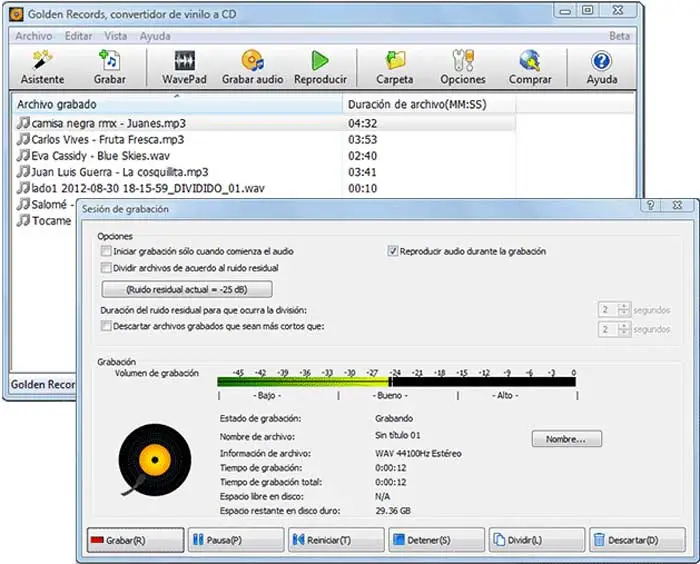This screenshot has width=700, height=564.
Task: Click the Grabar(R) record button
Action: tap(135, 540)
